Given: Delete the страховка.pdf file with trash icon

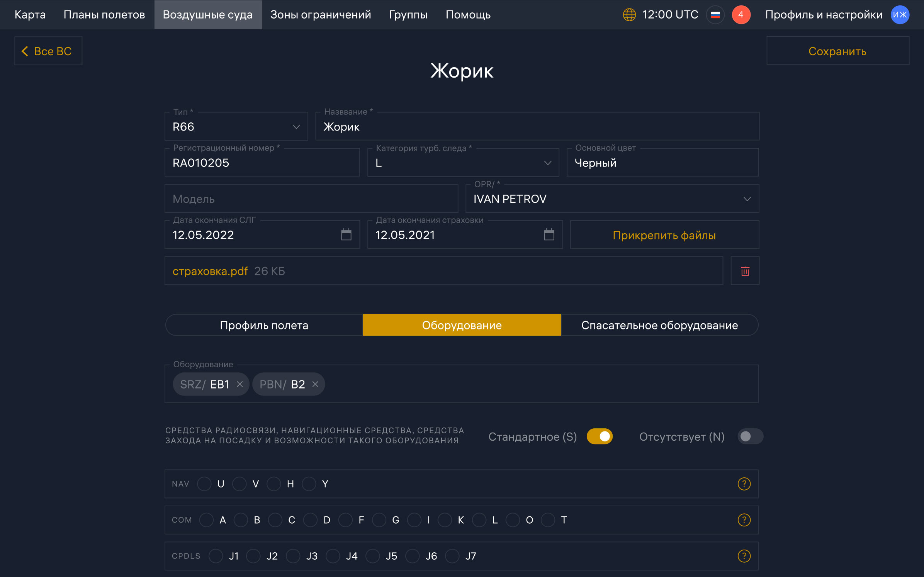Looking at the screenshot, I should pyautogui.click(x=745, y=271).
